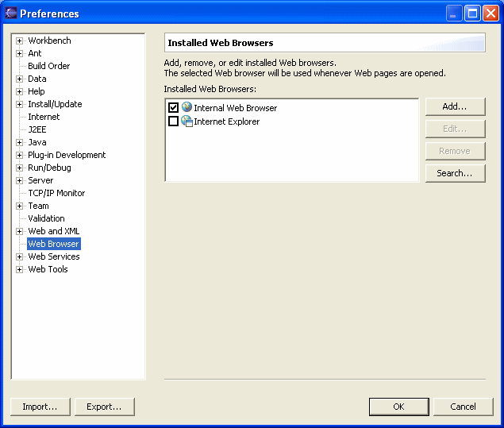Expand the Web Tools node
This screenshot has height=428, width=504.
coord(19,269)
